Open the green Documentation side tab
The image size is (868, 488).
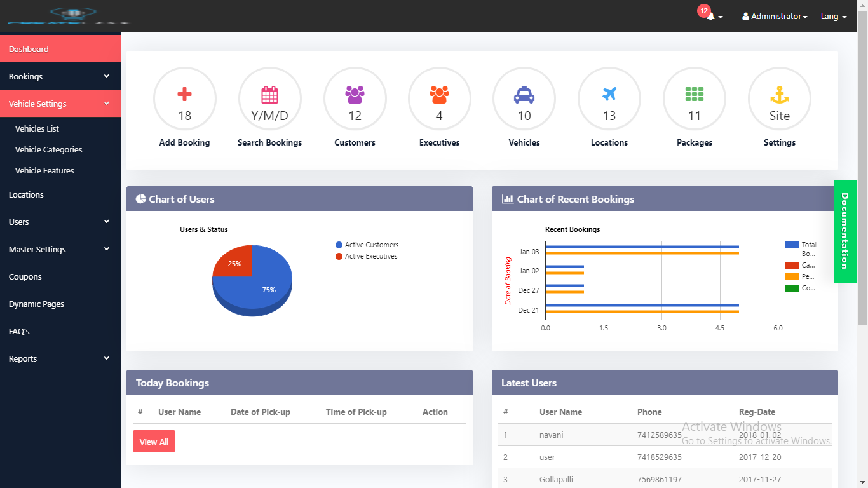click(844, 231)
